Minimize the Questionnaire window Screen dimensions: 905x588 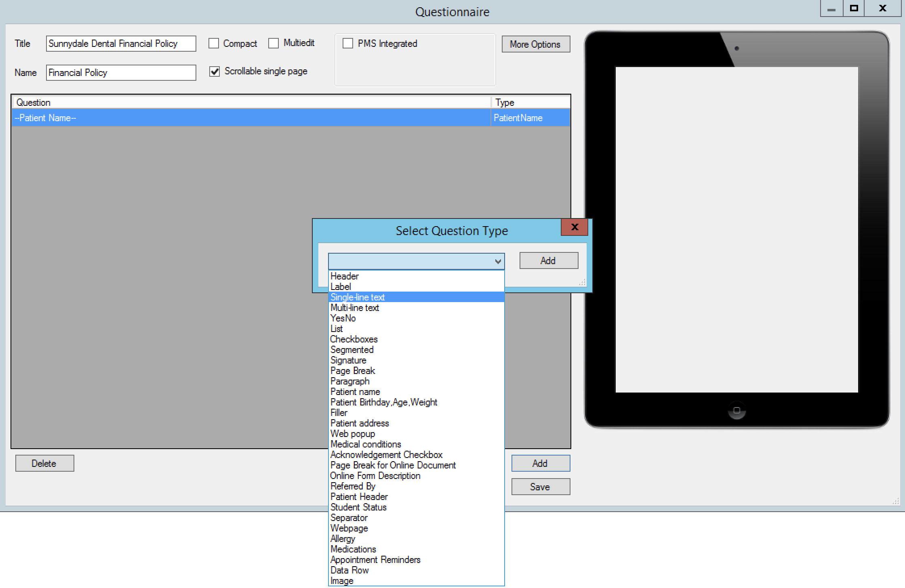[x=831, y=9]
